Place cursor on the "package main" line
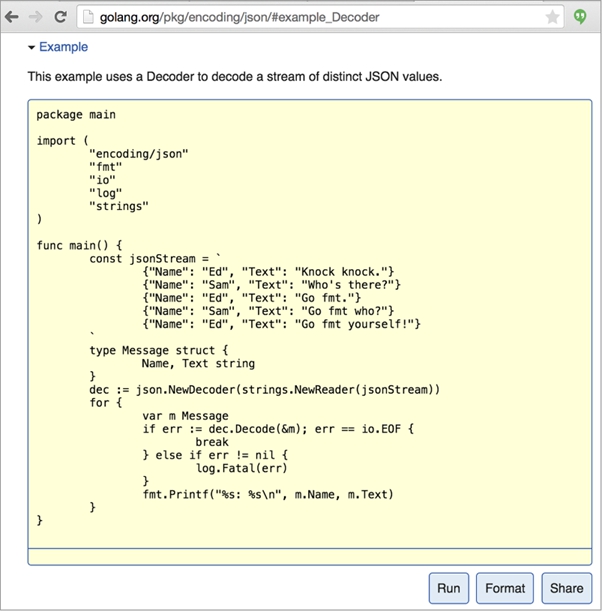 [x=74, y=114]
